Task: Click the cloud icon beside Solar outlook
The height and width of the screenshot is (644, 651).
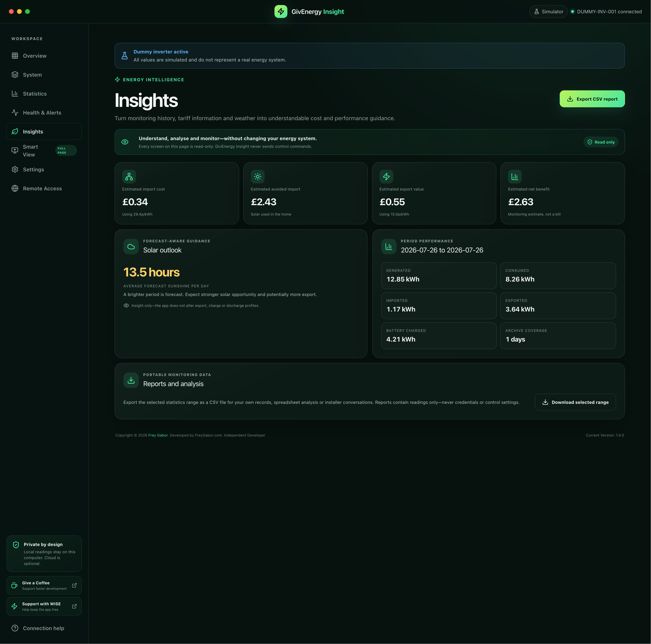Action: 131,247
